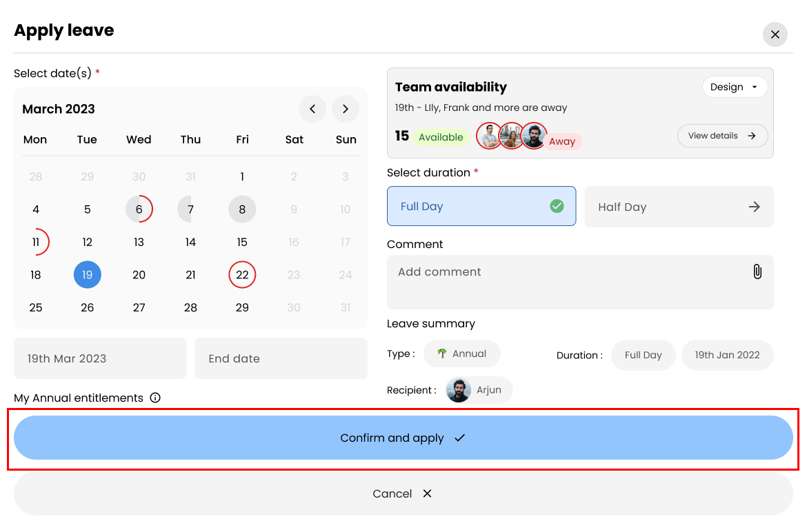Click Arjun's recipient avatar

click(459, 390)
